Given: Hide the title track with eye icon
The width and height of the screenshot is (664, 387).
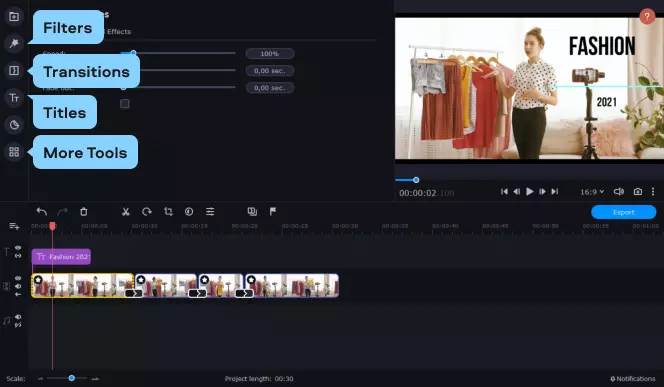Looking at the screenshot, I should tap(18, 248).
